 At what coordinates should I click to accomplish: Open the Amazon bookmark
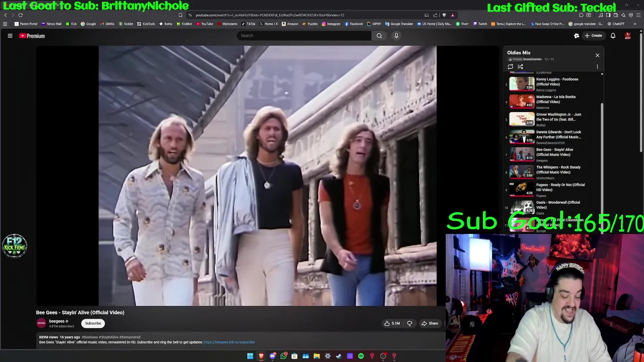coord(290,24)
